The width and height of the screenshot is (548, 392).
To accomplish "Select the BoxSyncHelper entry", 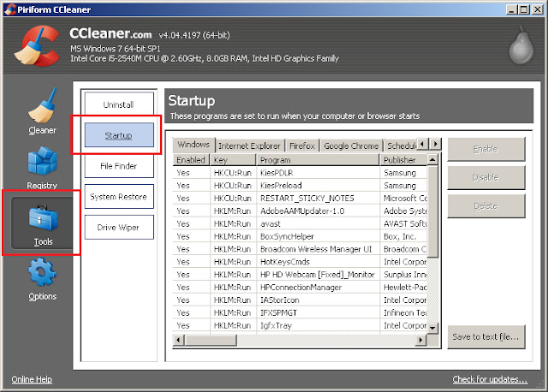I will [301, 236].
